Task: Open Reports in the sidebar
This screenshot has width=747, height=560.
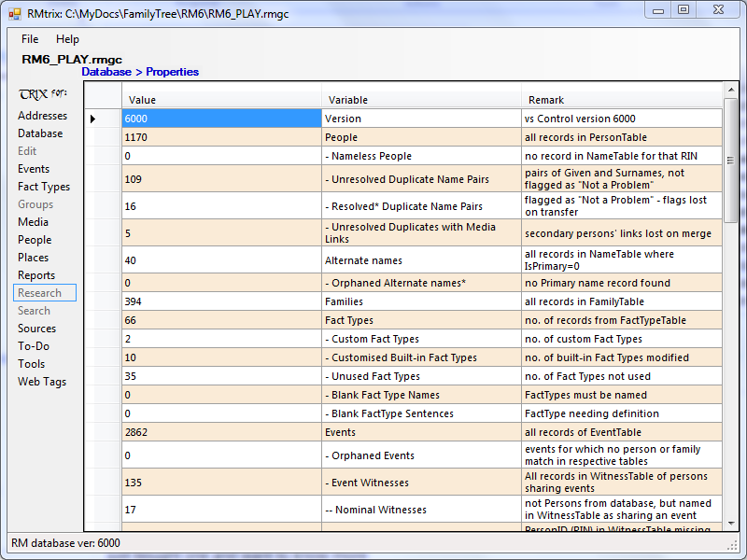Action: point(36,275)
